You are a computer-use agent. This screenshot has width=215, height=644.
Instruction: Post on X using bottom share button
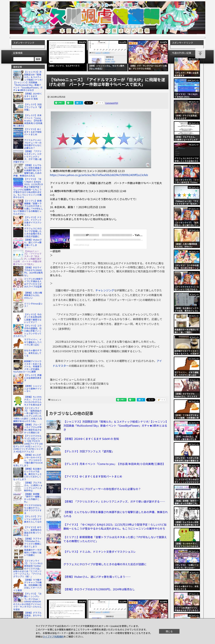point(151,400)
